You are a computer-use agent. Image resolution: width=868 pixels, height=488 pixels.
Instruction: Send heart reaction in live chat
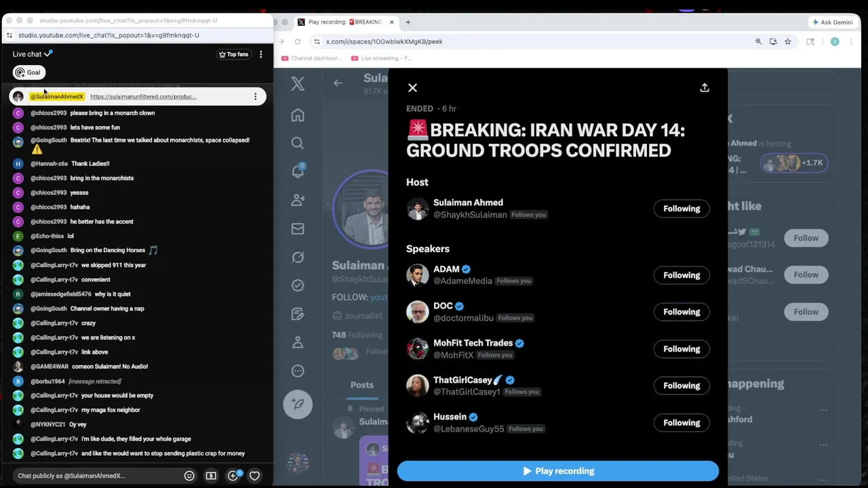(x=254, y=476)
